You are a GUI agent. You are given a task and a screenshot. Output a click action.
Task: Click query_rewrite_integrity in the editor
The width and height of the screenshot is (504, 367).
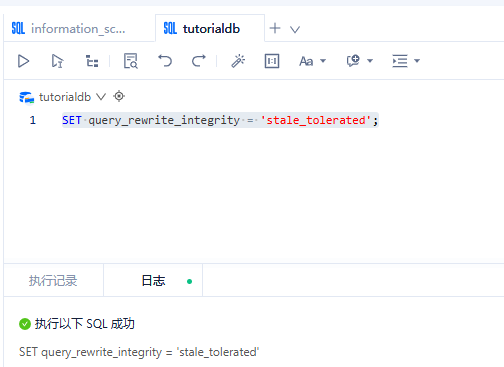coord(164,120)
